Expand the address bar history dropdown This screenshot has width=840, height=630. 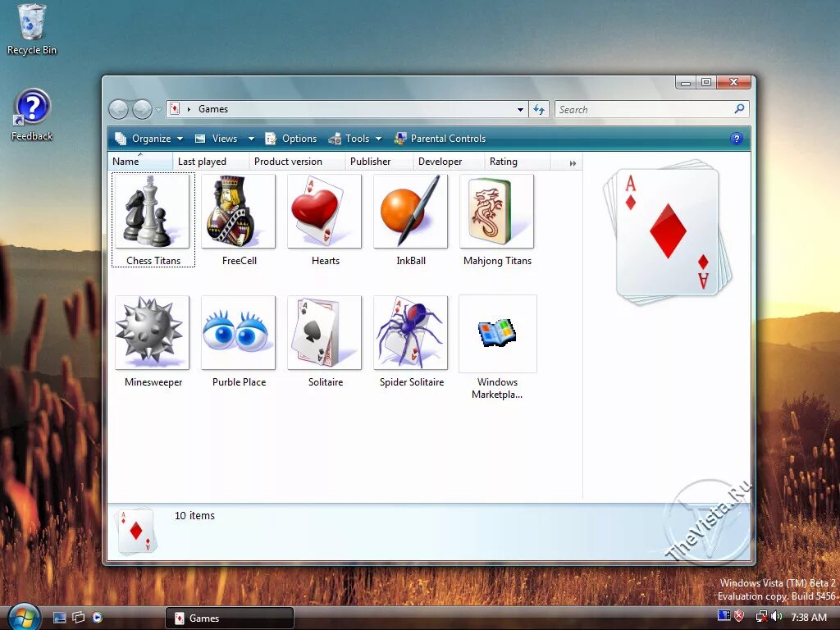(520, 109)
